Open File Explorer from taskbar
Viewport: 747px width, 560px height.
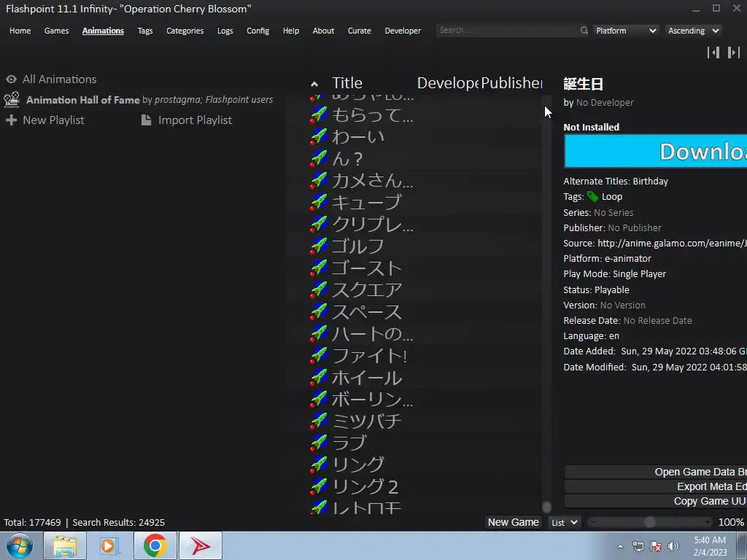click(65, 545)
